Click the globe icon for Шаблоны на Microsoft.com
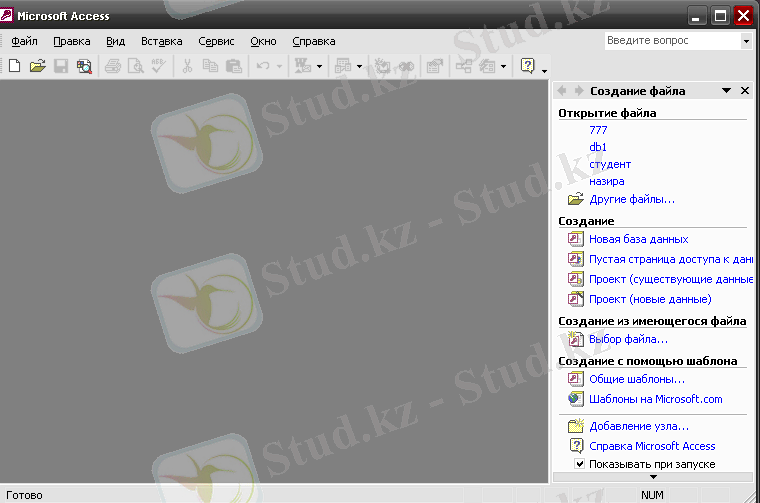 pos(575,399)
